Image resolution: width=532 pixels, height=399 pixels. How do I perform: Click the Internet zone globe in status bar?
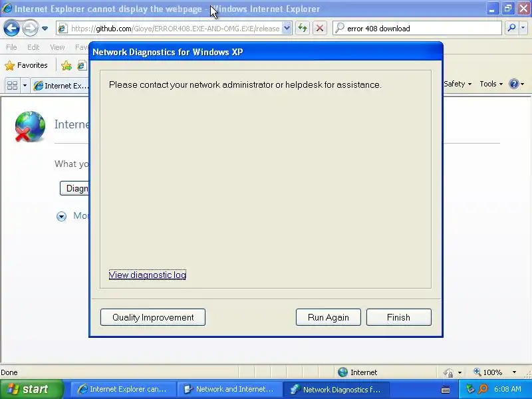(x=342, y=372)
